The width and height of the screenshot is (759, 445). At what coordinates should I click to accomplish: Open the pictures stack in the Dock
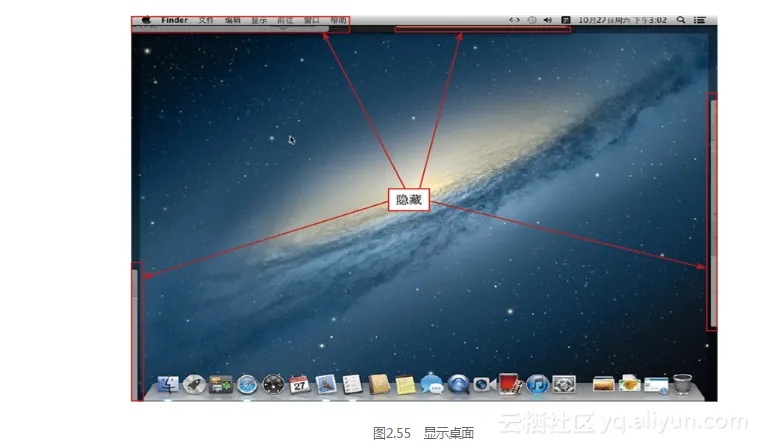603,385
